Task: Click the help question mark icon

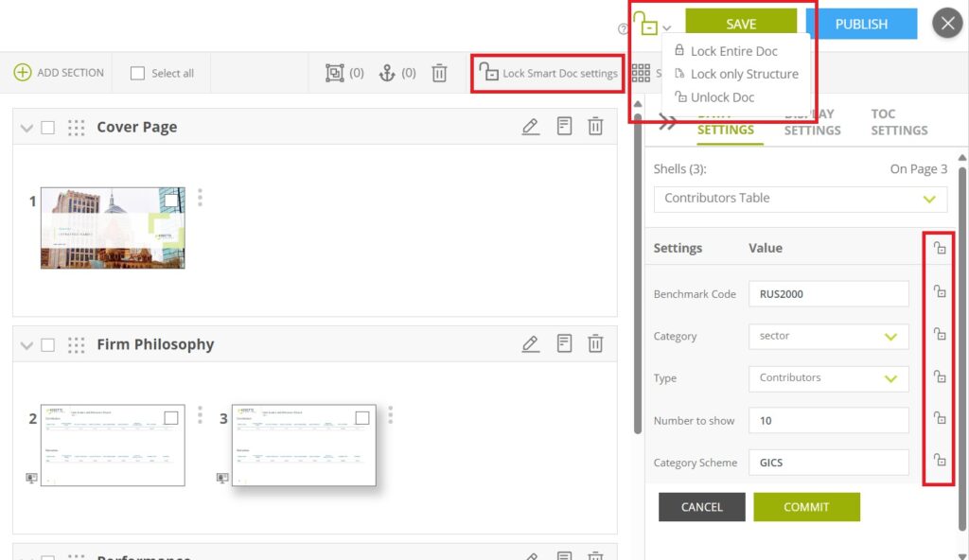Action: pyautogui.click(x=623, y=29)
